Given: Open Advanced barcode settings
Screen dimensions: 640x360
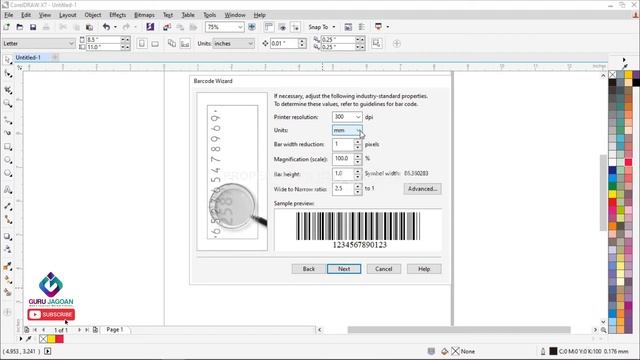Looking at the screenshot, I should click(x=422, y=189).
